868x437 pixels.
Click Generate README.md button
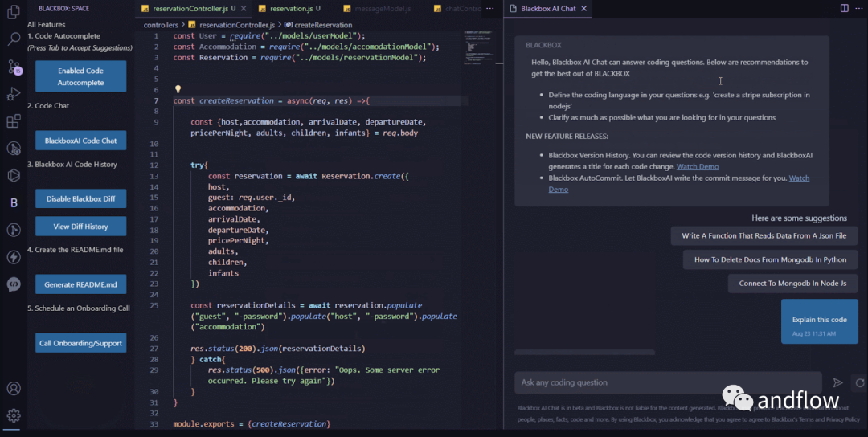pyautogui.click(x=81, y=284)
